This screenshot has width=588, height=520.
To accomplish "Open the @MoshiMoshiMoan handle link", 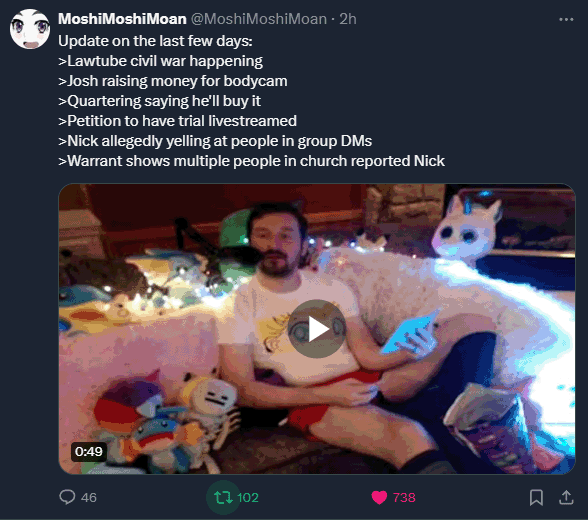I will coord(259,19).
